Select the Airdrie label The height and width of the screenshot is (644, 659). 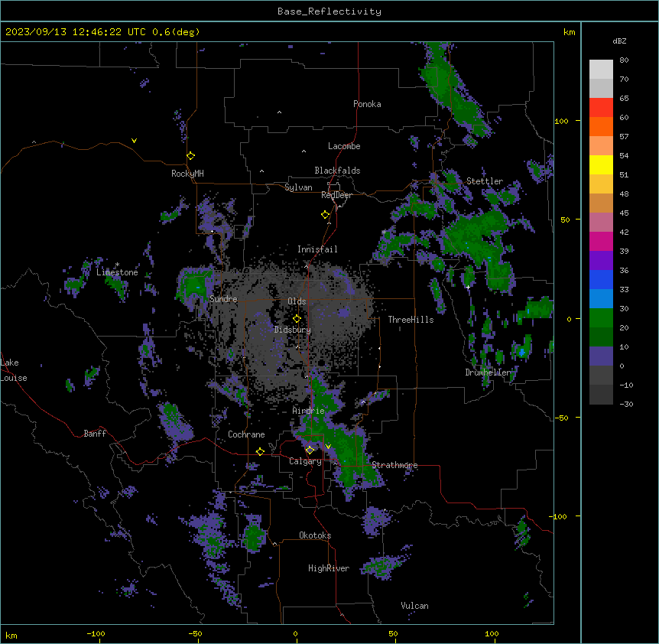coord(308,411)
